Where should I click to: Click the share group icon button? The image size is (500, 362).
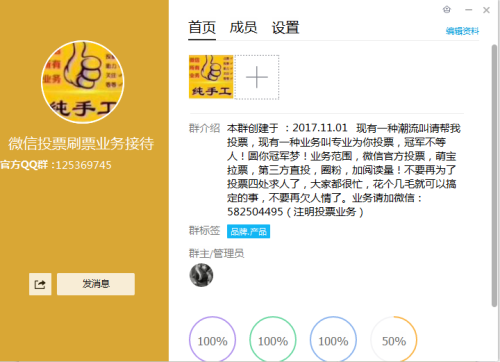40,284
